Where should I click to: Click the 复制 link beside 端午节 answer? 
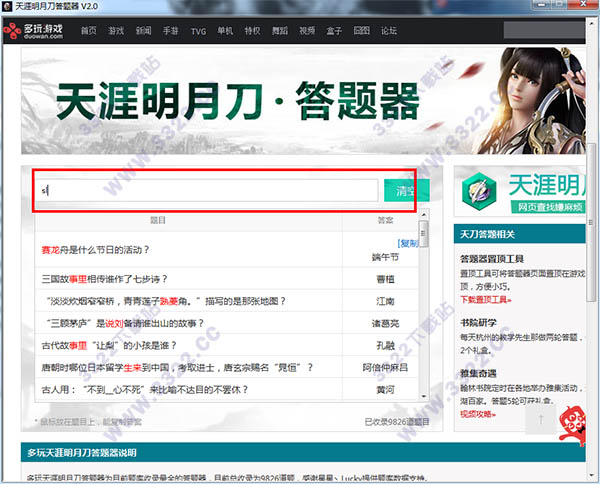click(407, 243)
